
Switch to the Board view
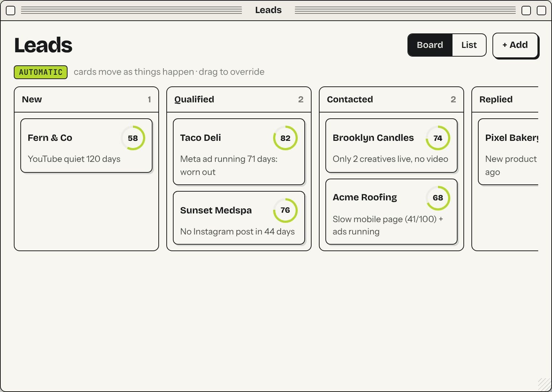[x=430, y=45]
